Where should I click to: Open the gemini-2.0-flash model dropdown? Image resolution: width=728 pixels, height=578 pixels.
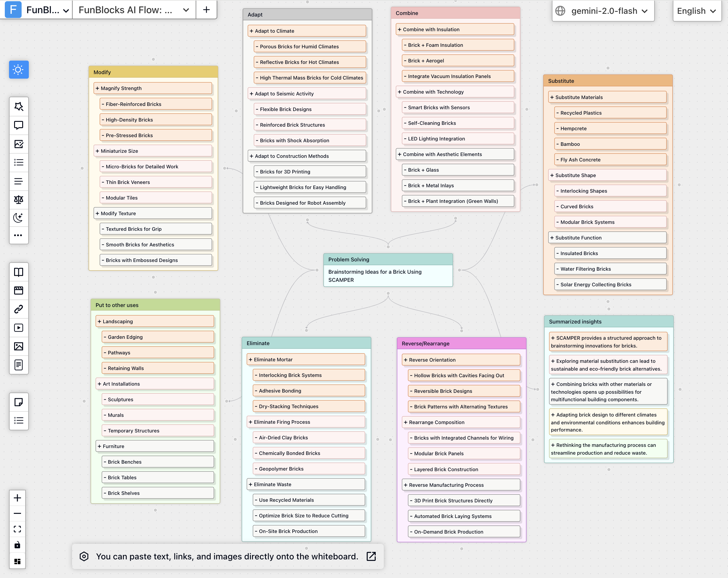pos(603,11)
